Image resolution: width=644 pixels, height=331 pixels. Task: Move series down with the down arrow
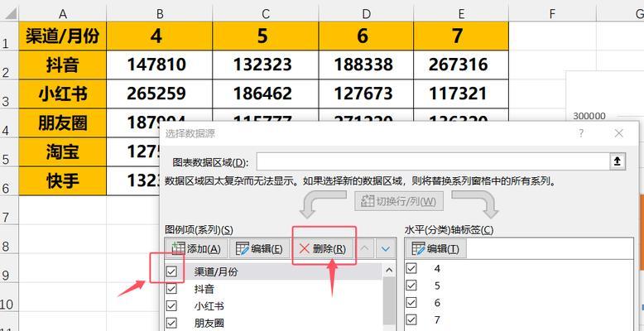click(x=386, y=249)
